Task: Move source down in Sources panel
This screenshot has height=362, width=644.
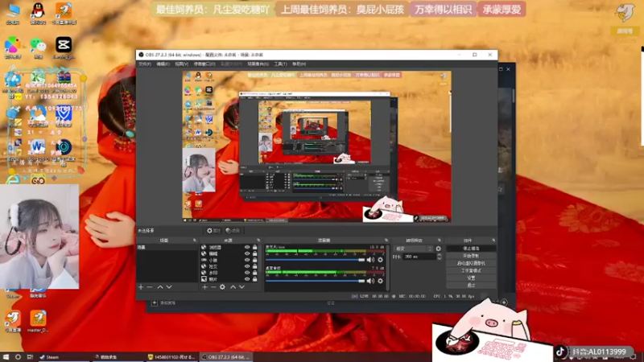Action: coord(242,287)
